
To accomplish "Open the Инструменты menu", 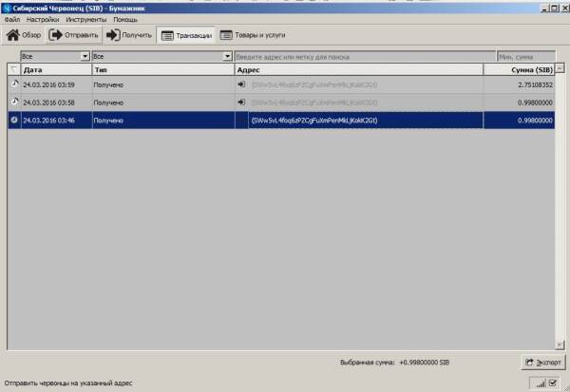I will tap(85, 19).
